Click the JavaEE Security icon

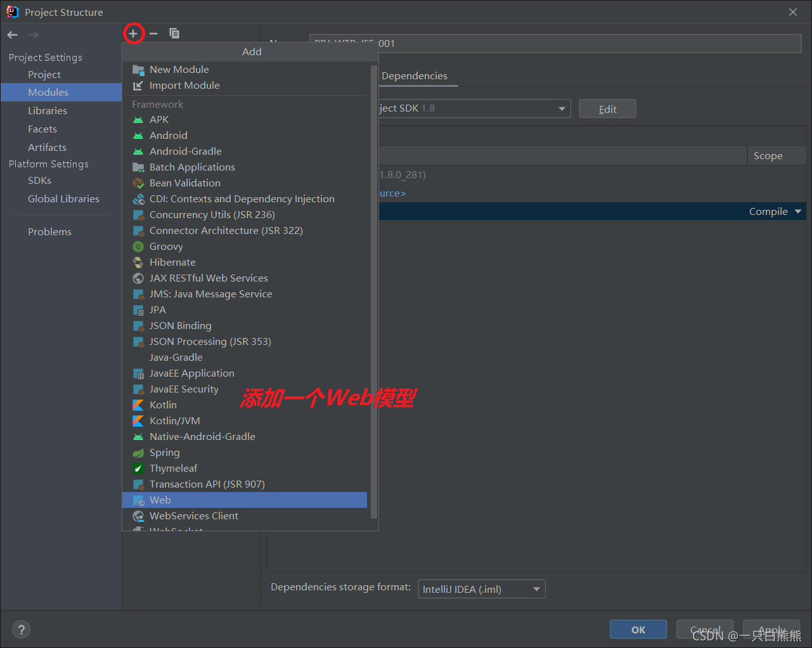pyautogui.click(x=138, y=389)
